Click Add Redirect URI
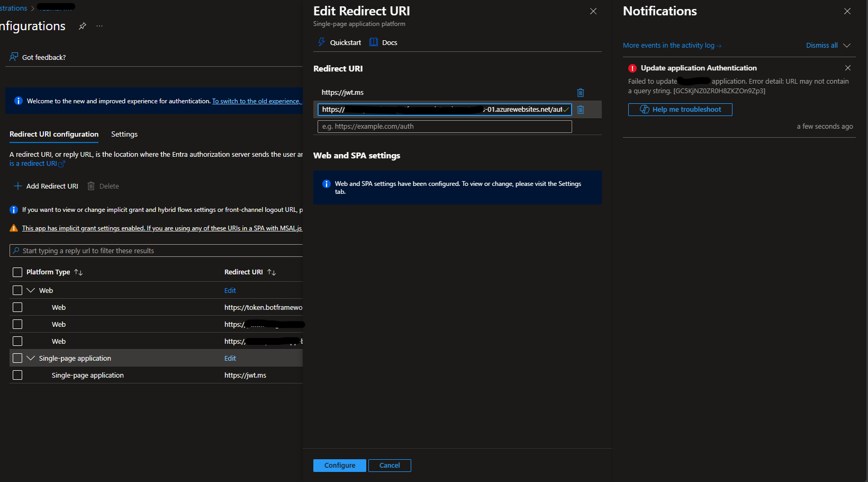Viewport: 868px width, 482px height. pos(46,186)
